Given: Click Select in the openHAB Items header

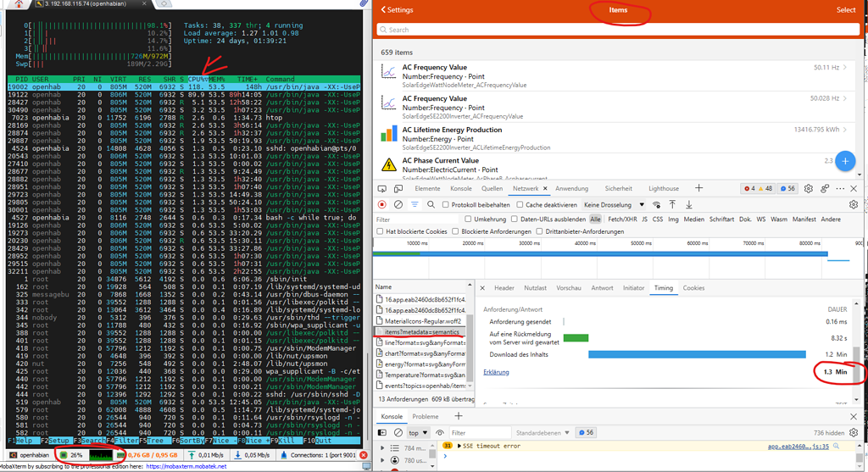Looking at the screenshot, I should [x=846, y=10].
